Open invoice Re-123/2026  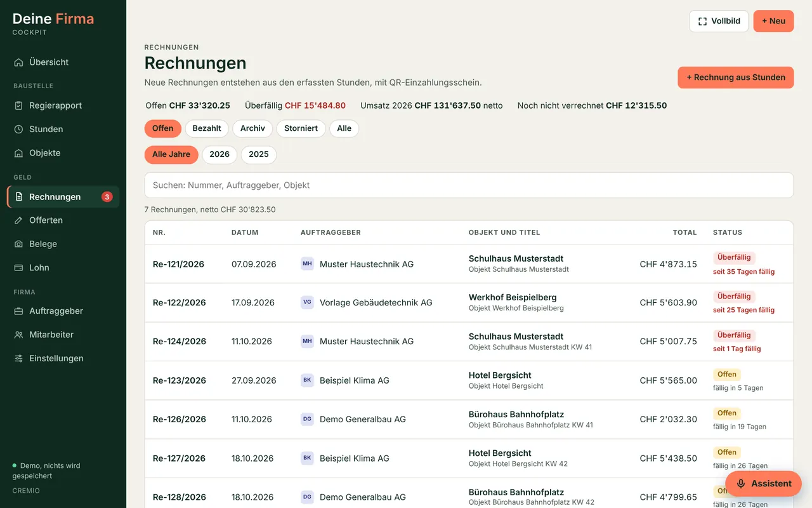[x=180, y=380]
